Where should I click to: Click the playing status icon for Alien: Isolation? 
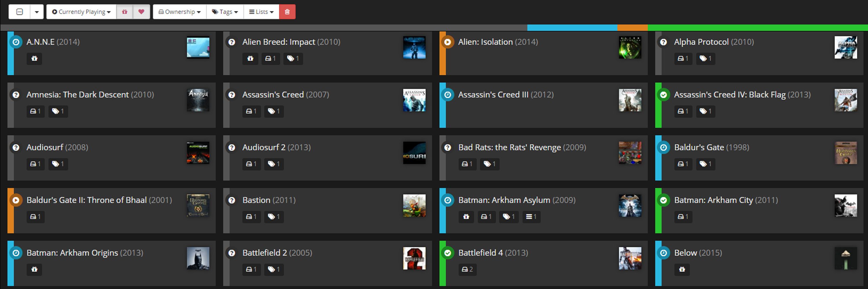[x=447, y=42]
